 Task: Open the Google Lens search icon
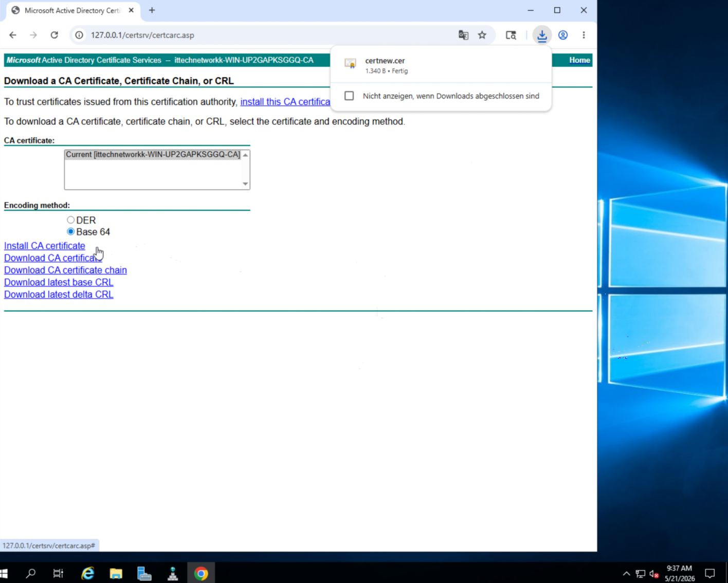point(511,35)
